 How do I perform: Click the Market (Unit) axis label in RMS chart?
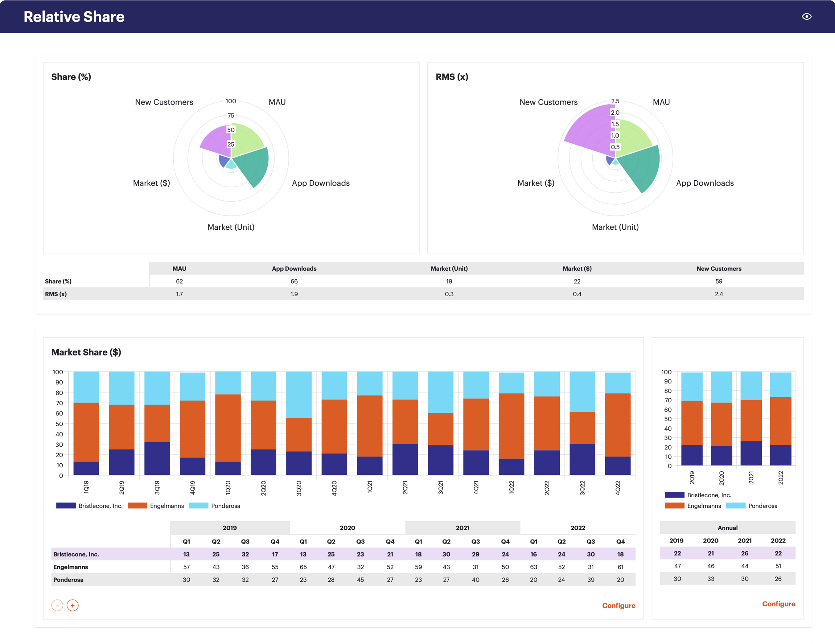(x=615, y=227)
